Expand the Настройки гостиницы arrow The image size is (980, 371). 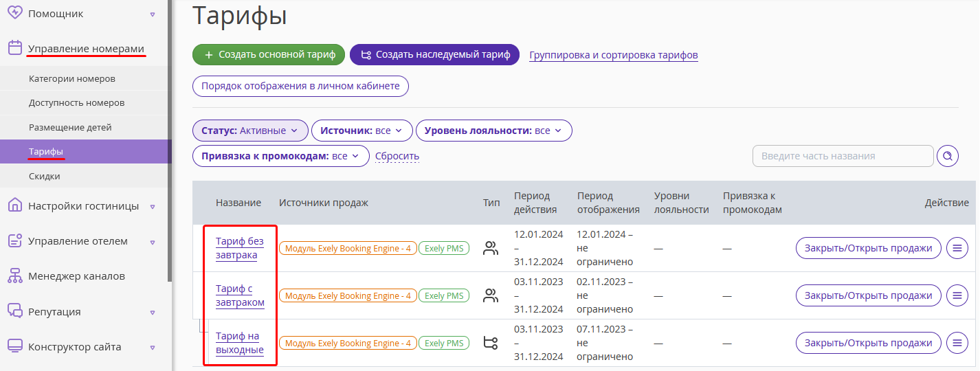coord(153,206)
